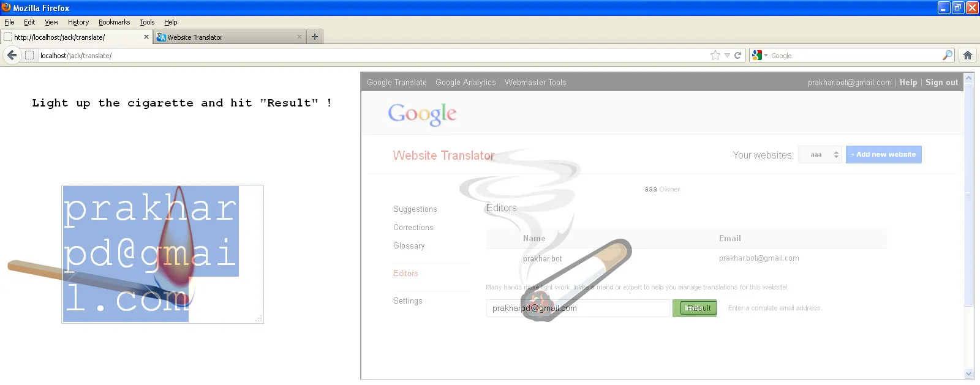Viewport: 980px width, 385px height.
Task: Click the Email column header
Action: coord(730,238)
